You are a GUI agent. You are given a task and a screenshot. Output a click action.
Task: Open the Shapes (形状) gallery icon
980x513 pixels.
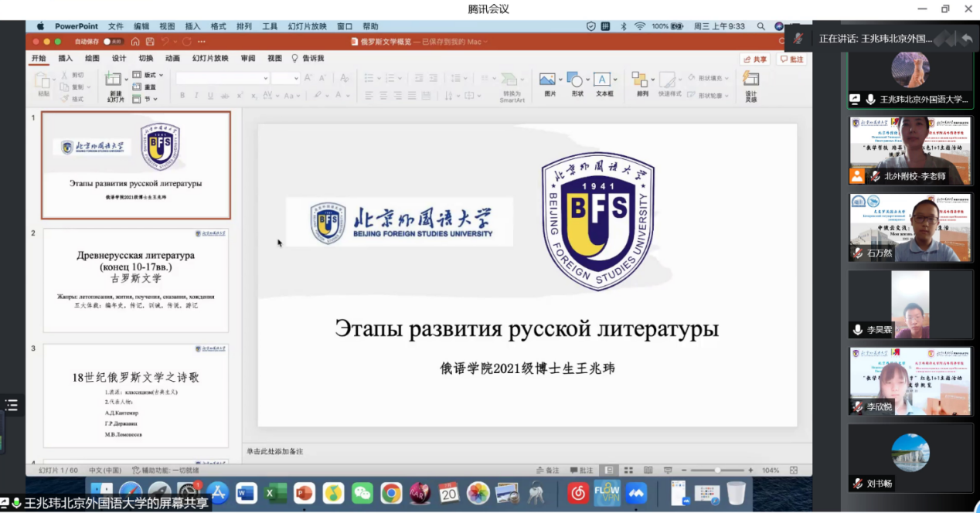[x=574, y=80]
